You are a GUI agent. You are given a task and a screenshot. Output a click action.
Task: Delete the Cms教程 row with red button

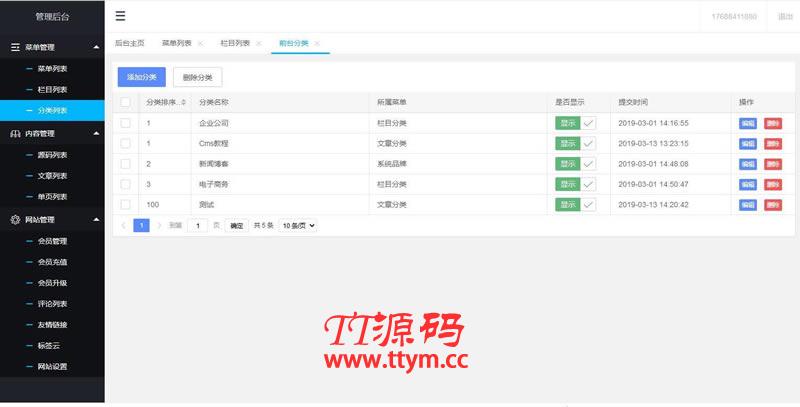coord(773,144)
